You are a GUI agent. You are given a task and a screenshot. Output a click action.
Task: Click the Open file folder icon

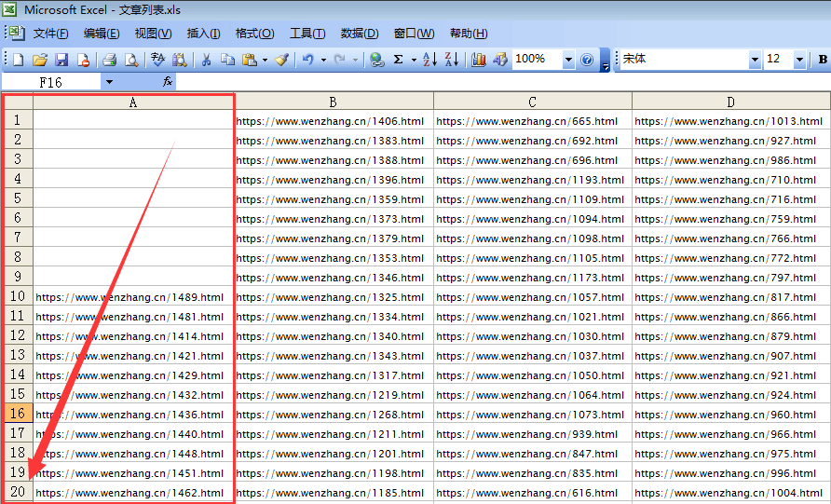click(x=40, y=60)
